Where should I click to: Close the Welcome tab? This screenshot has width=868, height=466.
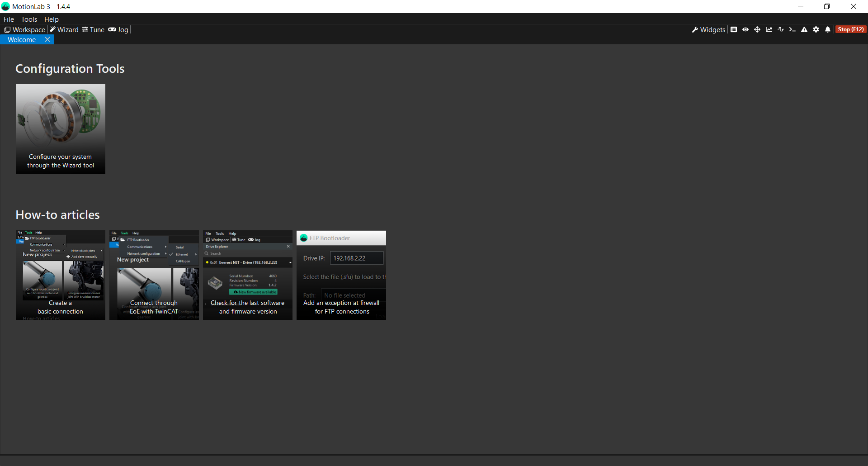pos(47,40)
